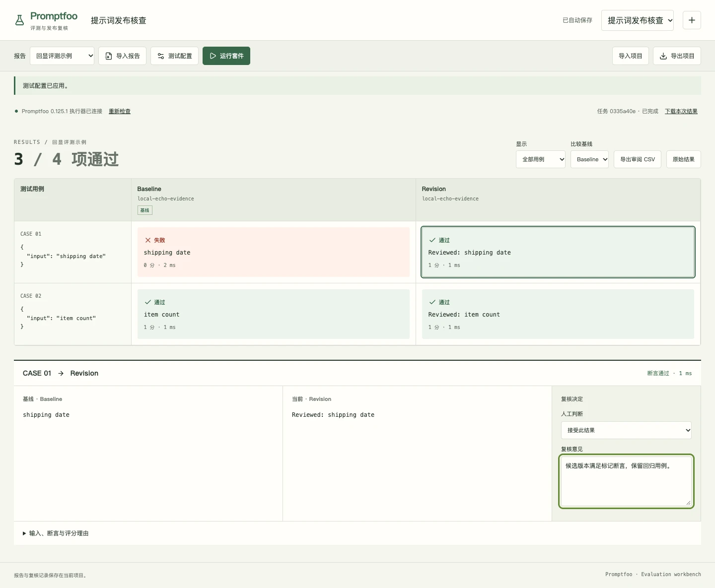Select the Revision CASE 01 result cell
This screenshot has width=715, height=588.
pyautogui.click(x=558, y=252)
